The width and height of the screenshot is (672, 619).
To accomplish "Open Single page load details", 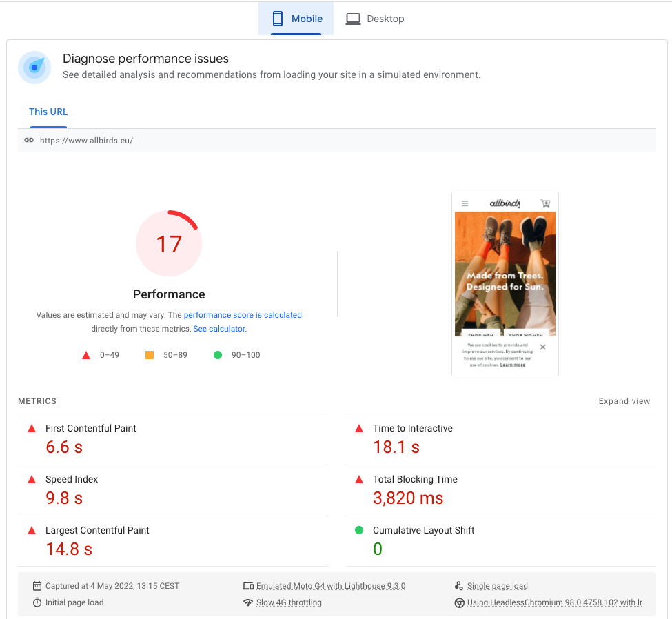I will click(497, 586).
